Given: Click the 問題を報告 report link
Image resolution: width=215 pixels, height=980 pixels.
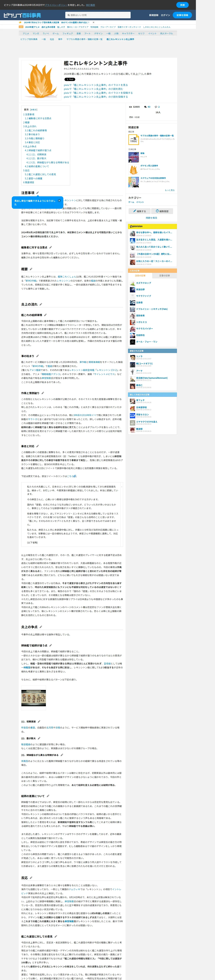Looking at the screenshot, I should pos(151,218).
